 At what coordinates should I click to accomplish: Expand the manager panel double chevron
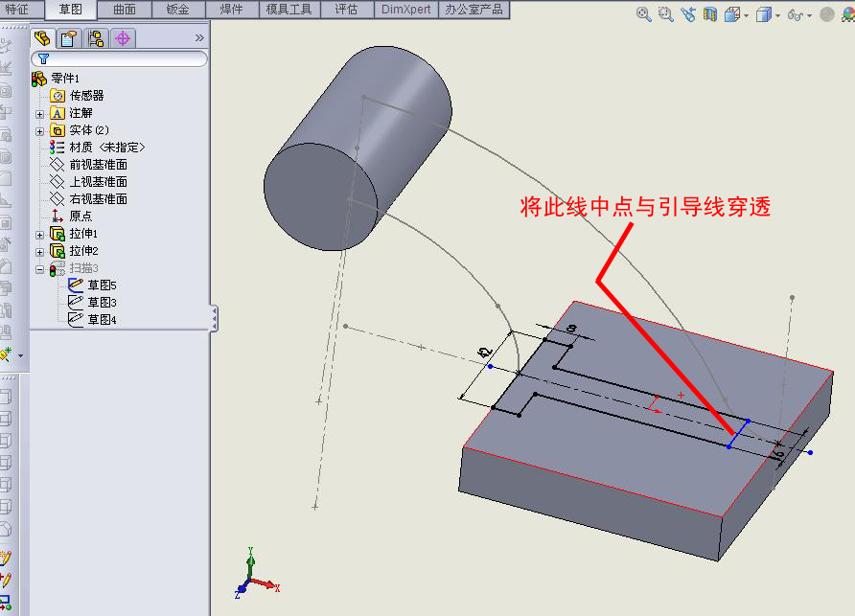[x=199, y=37]
